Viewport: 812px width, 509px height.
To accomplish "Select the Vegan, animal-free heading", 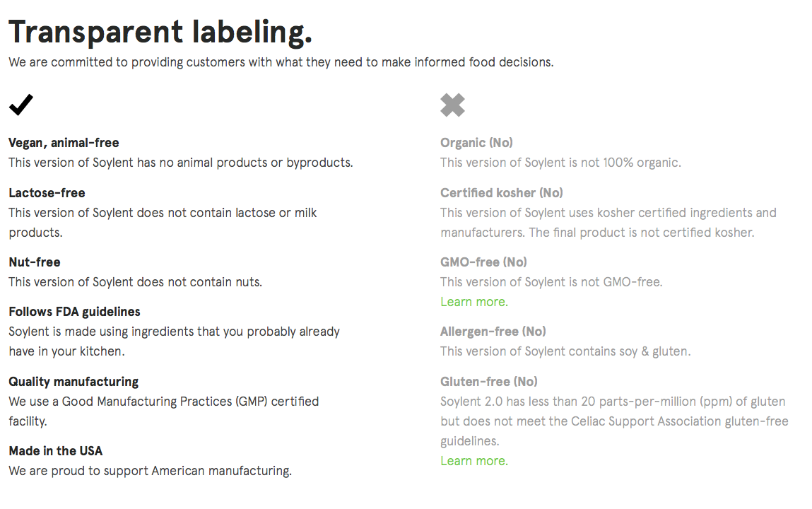I will pyautogui.click(x=64, y=143).
